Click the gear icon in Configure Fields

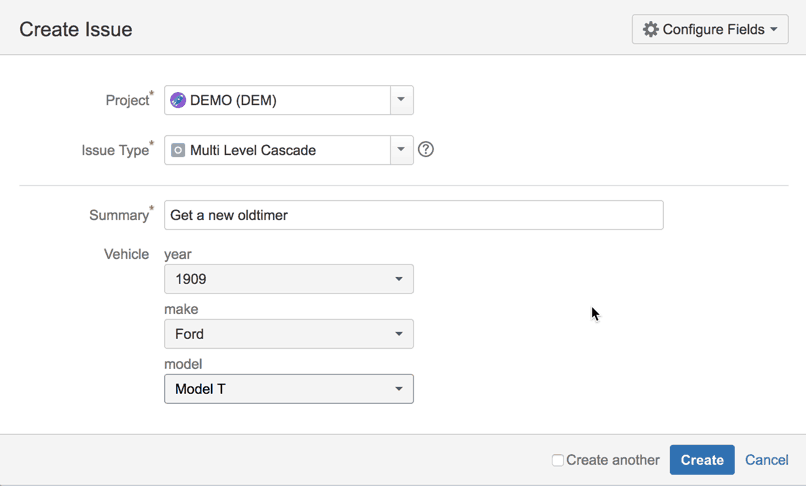pos(651,30)
